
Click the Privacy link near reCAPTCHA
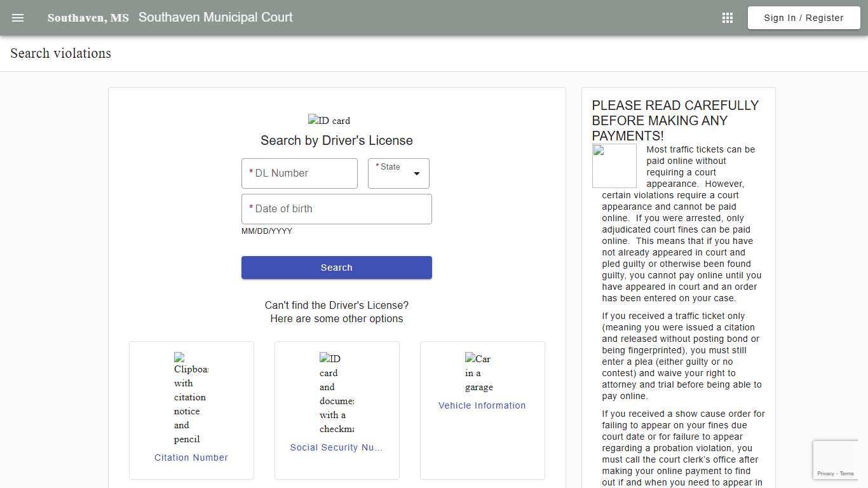825,473
